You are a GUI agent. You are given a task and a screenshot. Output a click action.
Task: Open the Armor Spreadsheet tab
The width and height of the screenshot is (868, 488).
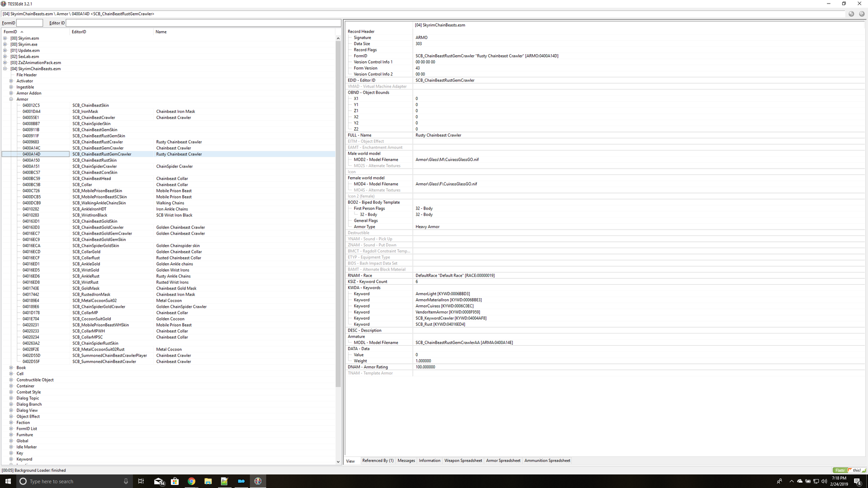[x=503, y=460]
